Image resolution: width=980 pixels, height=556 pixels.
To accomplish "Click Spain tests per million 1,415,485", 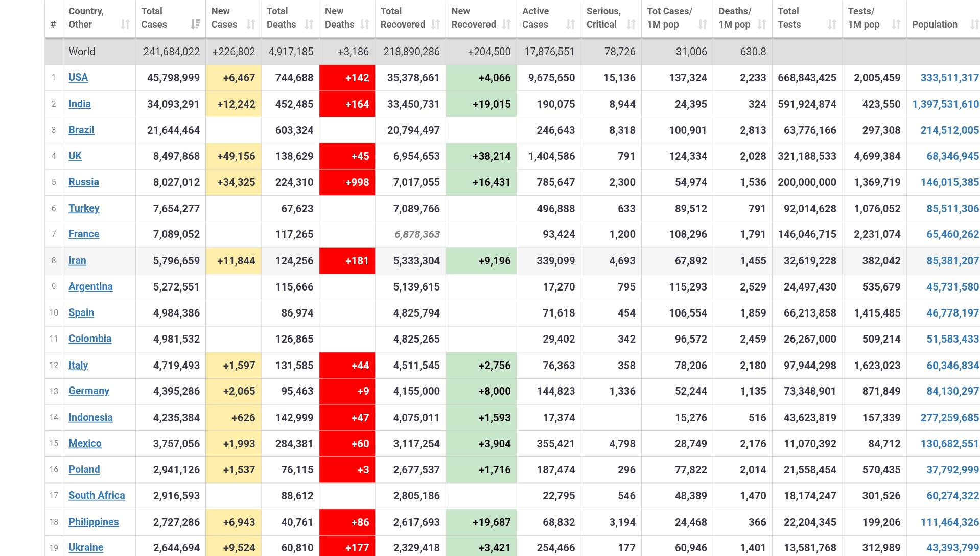I will coord(877,313).
